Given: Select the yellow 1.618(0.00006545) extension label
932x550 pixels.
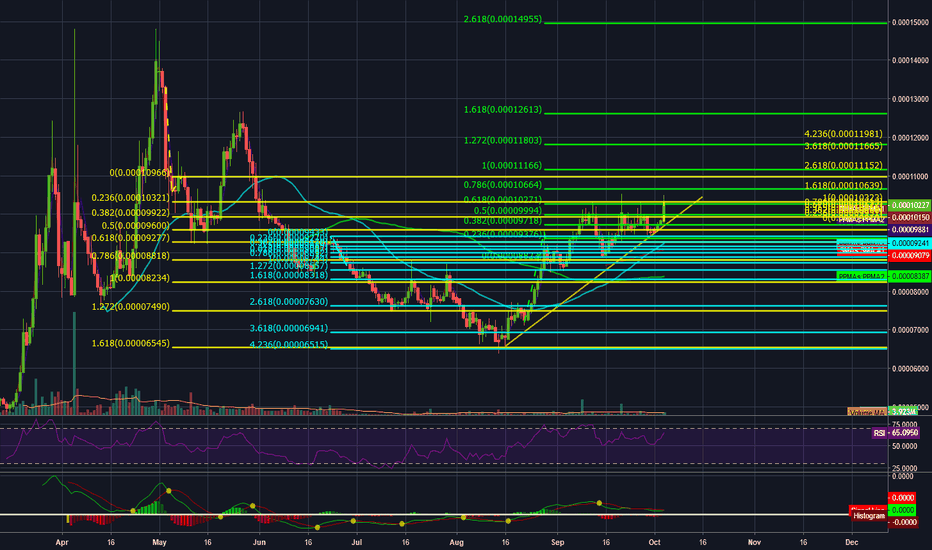Looking at the screenshot, I should point(131,344).
